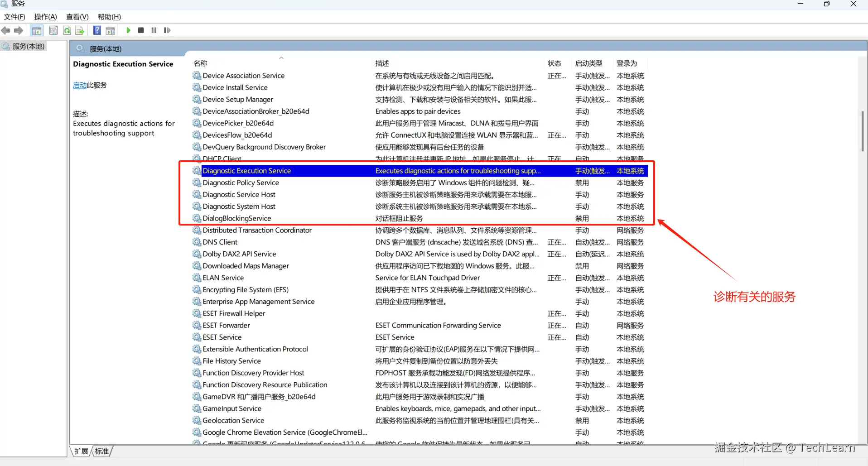Stop the service with the square stop icon
The width and height of the screenshot is (868, 466).
pyautogui.click(x=141, y=30)
